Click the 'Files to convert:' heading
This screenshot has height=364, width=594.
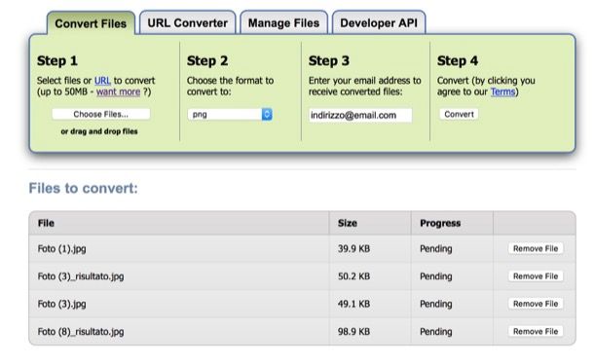[84, 188]
